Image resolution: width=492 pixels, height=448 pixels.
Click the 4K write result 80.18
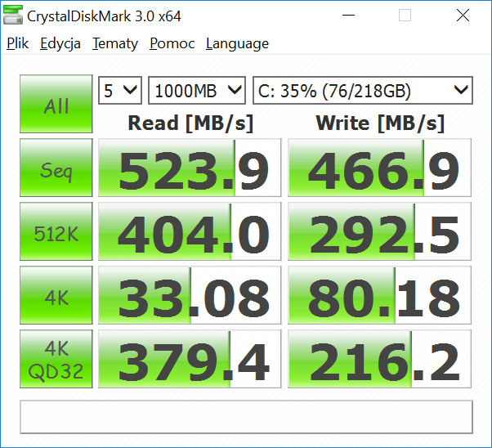[380, 295]
